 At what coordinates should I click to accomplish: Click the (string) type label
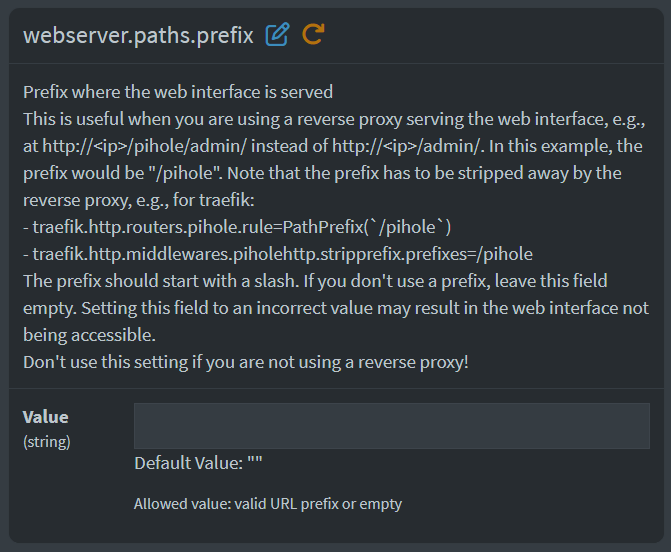point(46,441)
